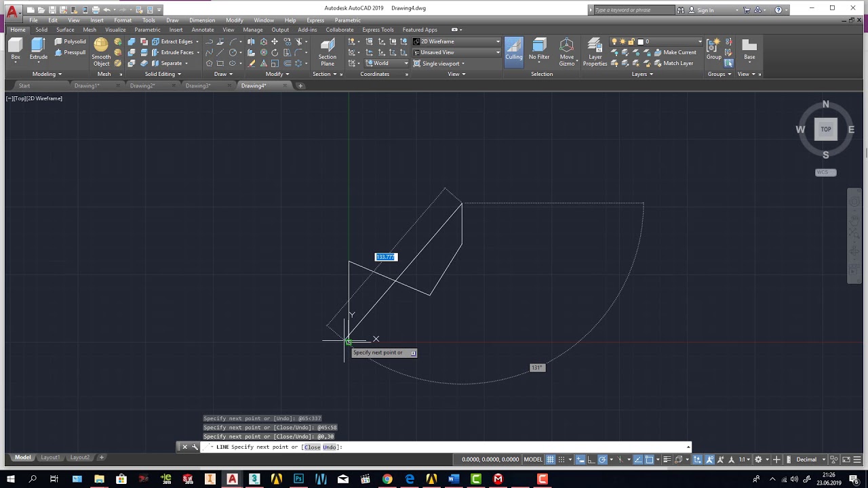
Task: Open Google Chrome from the taskbar
Action: (x=387, y=479)
